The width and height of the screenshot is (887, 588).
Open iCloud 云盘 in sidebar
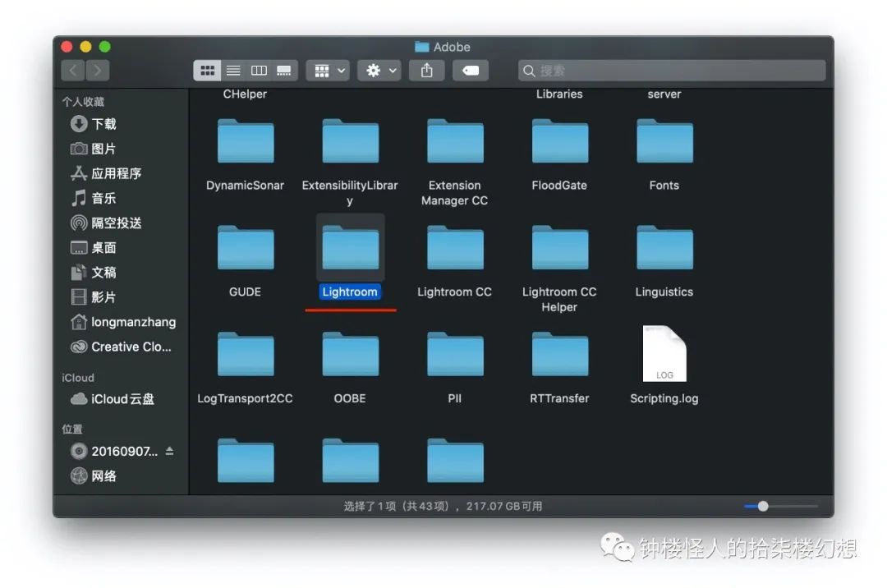point(112,399)
